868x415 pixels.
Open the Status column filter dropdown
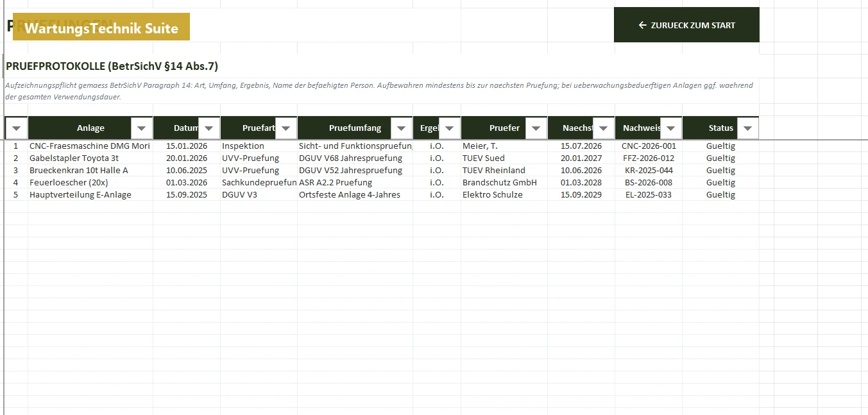click(x=747, y=128)
